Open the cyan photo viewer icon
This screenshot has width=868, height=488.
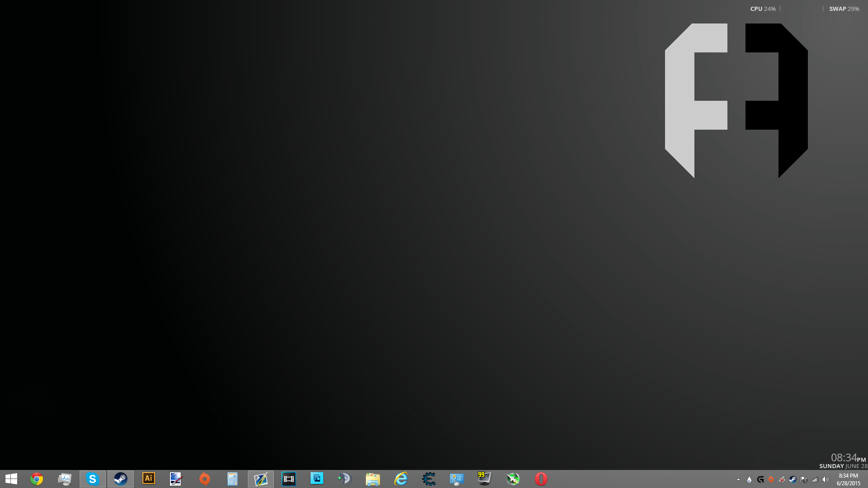pos(317,478)
